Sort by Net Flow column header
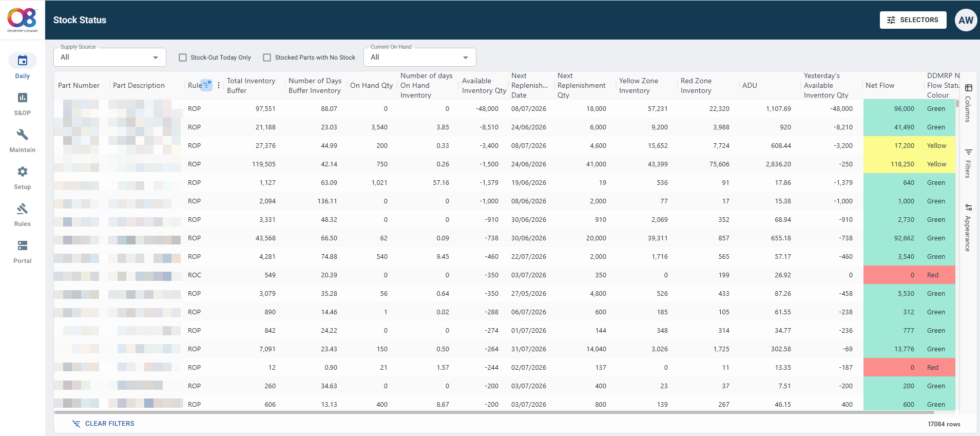This screenshot has width=980, height=436. pos(880,85)
